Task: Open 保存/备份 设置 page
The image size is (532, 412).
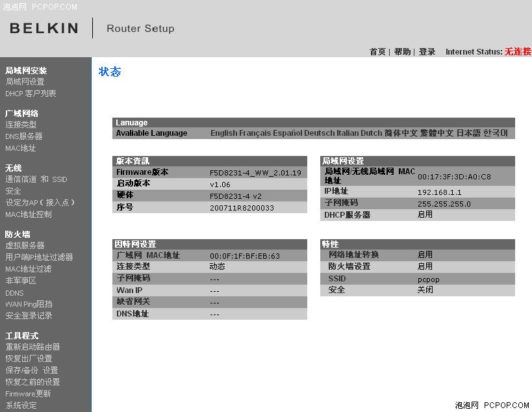Action: [x=32, y=370]
